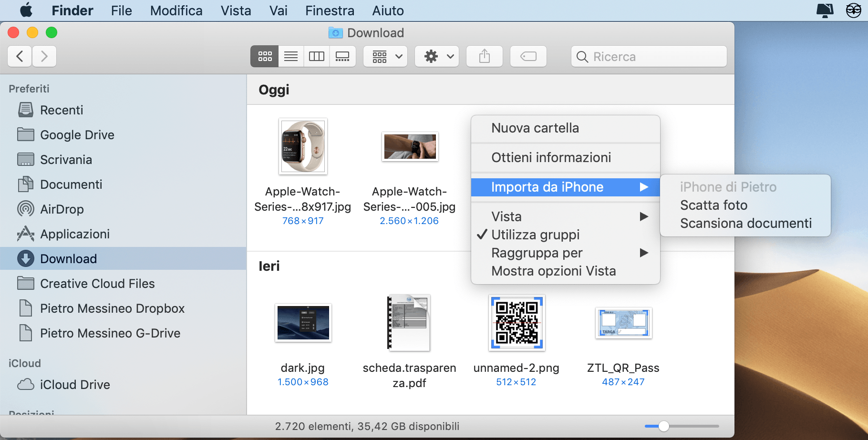Select Apple-Watch-Series 8x917.jpg thumbnail
The height and width of the screenshot is (440, 868).
[303, 146]
